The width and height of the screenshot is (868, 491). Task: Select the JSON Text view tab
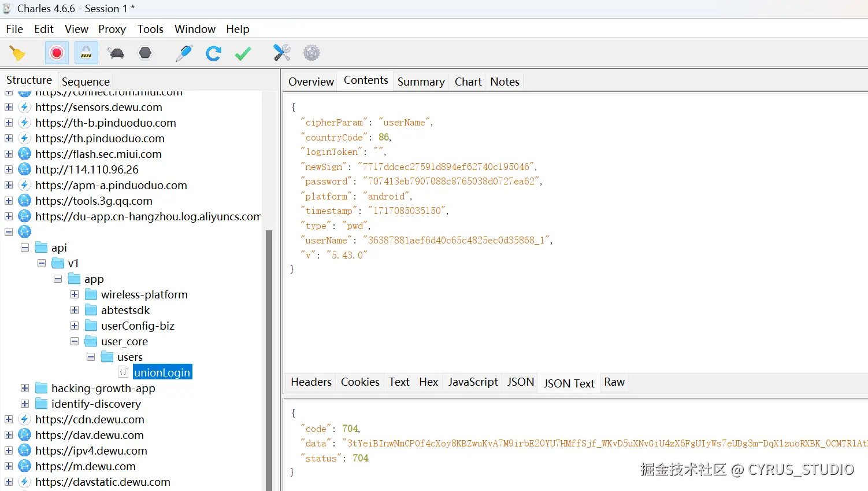click(569, 383)
